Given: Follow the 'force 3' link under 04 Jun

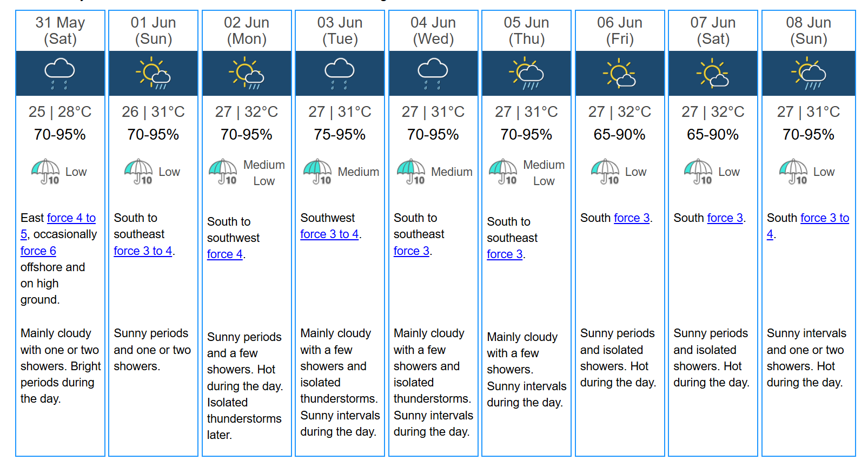Looking at the screenshot, I should coord(412,251).
